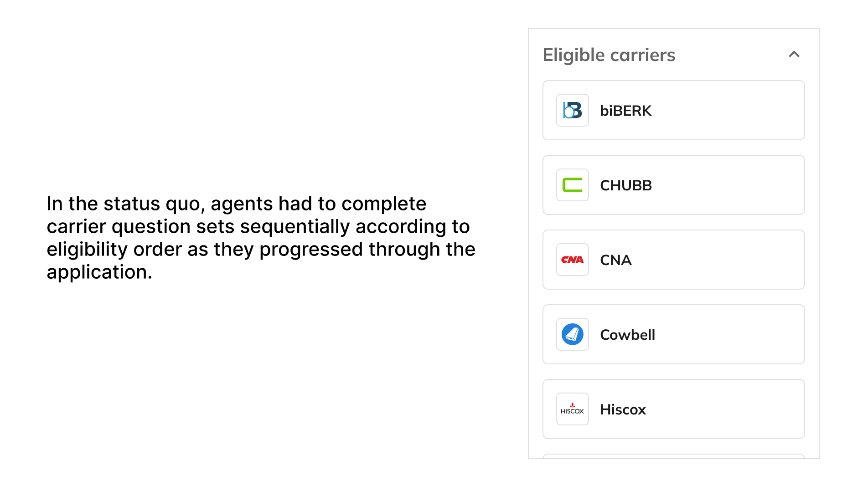Click the biBERK carrier name text

(x=625, y=111)
